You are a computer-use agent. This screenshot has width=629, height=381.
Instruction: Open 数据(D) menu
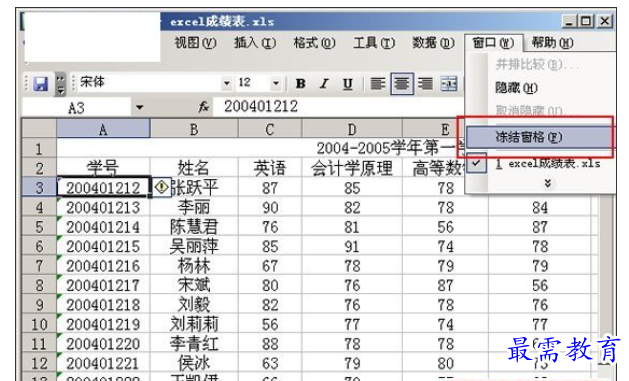[x=434, y=43]
